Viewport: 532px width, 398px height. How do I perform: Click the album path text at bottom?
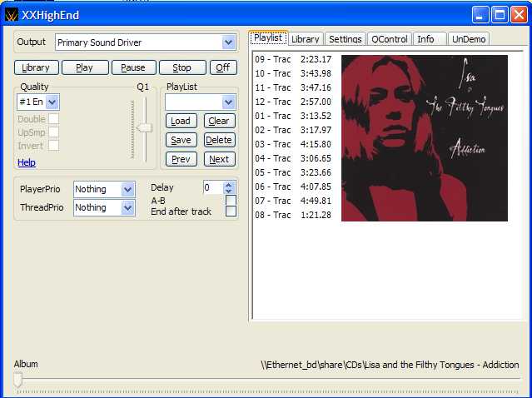tap(390, 365)
